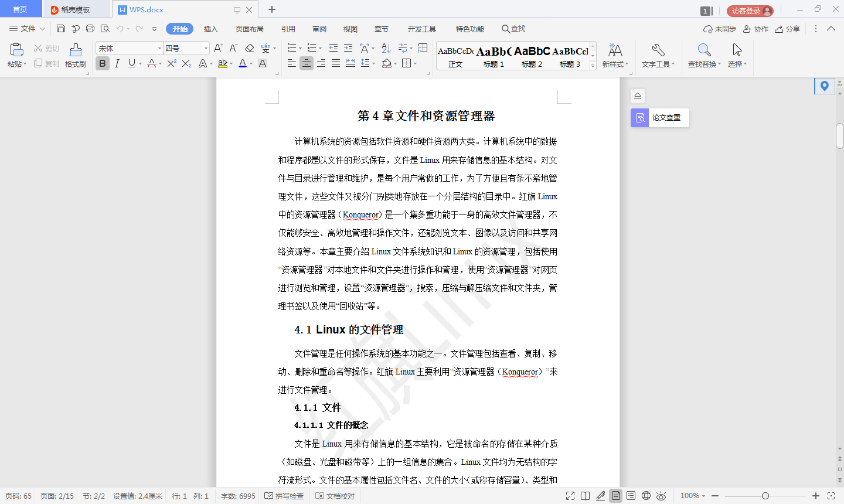The width and height of the screenshot is (844, 504).
Task: Set paragraph alignment to left
Action: click(292, 63)
